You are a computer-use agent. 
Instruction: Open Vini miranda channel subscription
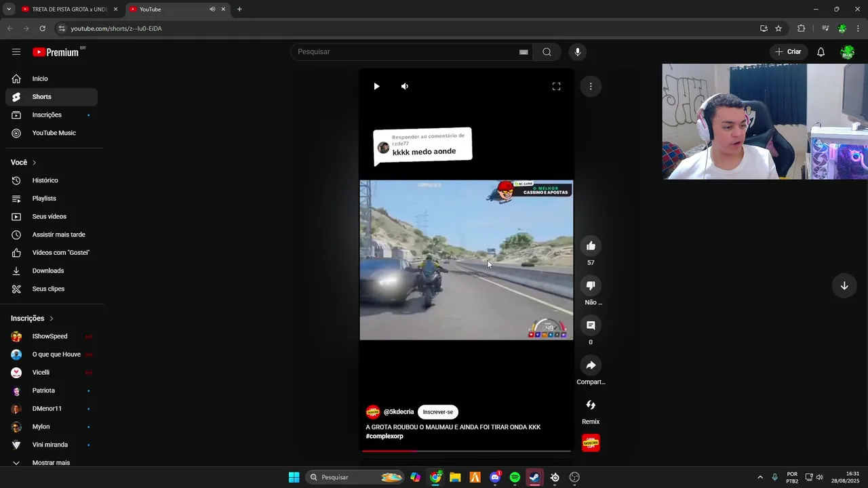point(52,445)
